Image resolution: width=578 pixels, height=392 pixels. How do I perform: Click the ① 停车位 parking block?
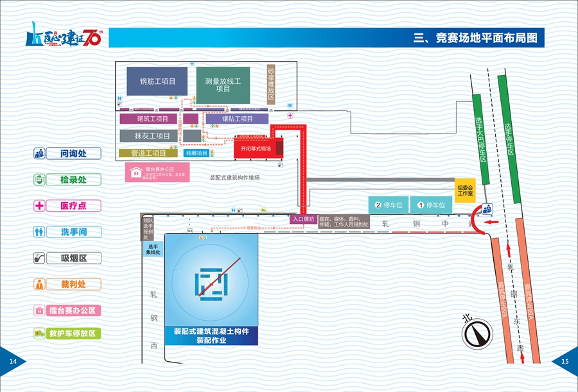432,205
